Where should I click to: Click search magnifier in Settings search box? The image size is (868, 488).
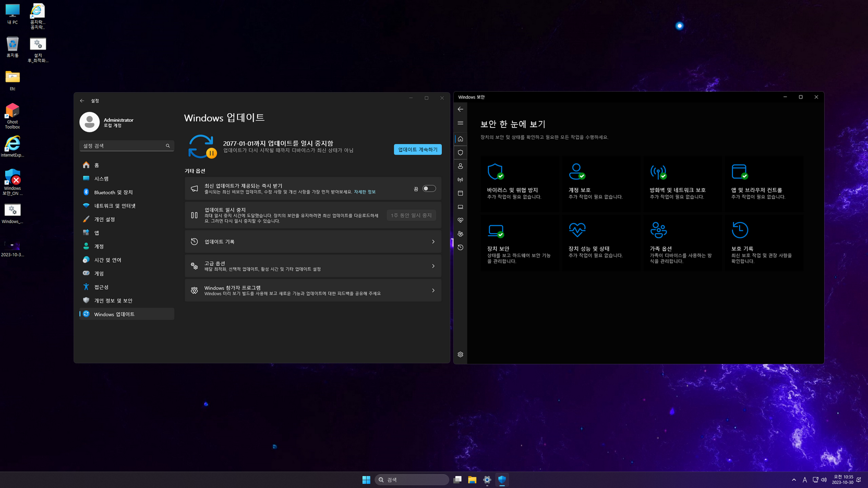pyautogui.click(x=168, y=146)
